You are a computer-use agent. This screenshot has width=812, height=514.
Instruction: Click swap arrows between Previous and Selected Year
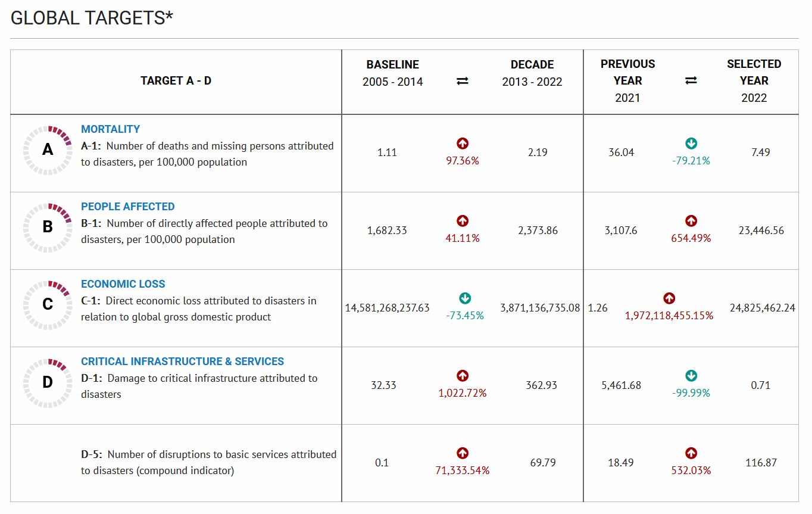point(691,80)
